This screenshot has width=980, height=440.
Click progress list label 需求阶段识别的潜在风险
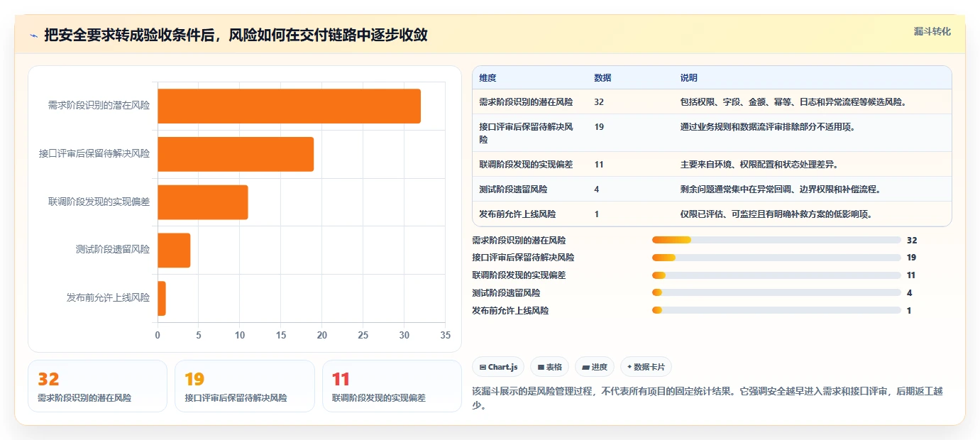tap(519, 240)
